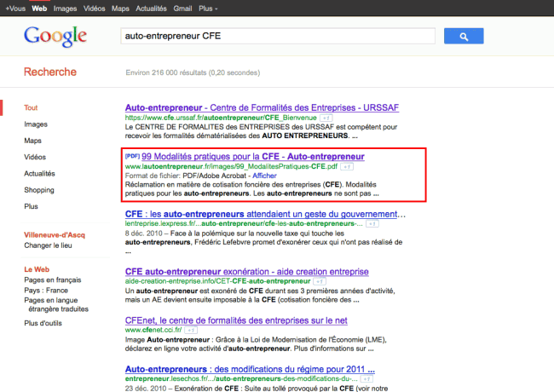Select Maps filter in left sidebar

[33, 141]
